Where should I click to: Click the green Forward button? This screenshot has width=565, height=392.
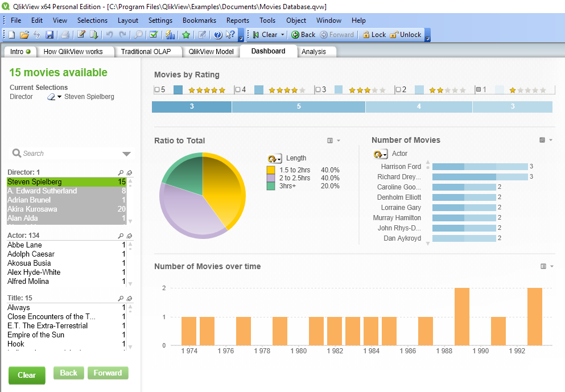pyautogui.click(x=108, y=373)
